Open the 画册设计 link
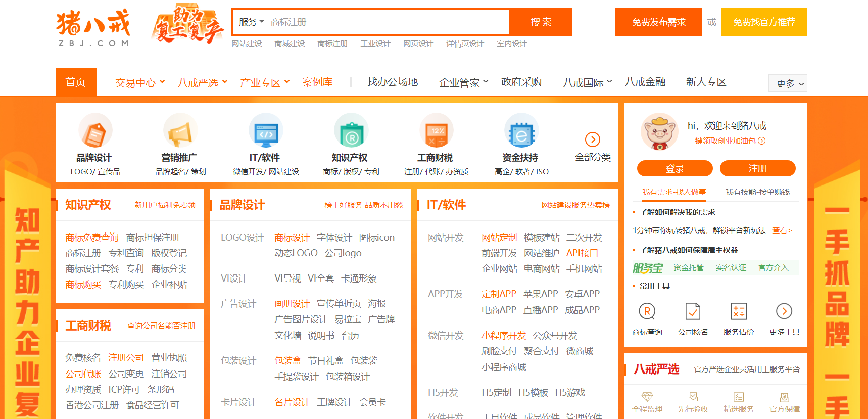 (292, 304)
